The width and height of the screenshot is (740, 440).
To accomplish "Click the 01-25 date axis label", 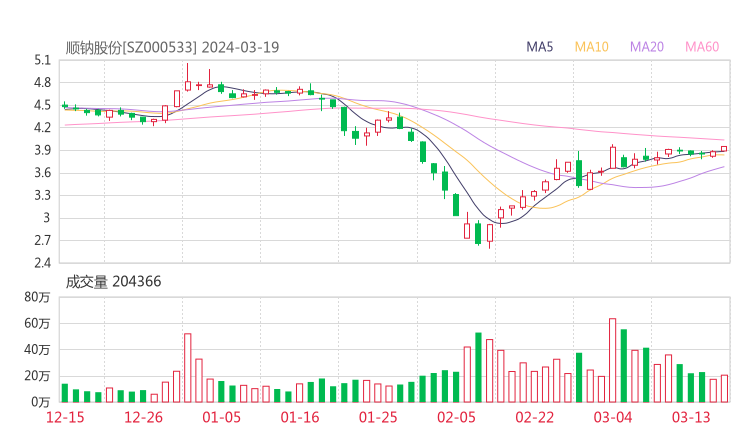I will [x=378, y=417].
